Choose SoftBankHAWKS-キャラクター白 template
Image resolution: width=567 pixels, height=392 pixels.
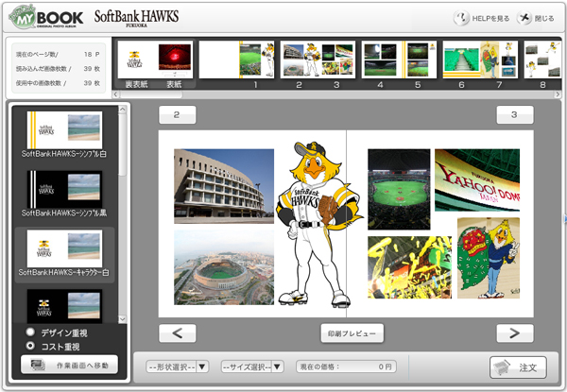(64, 253)
